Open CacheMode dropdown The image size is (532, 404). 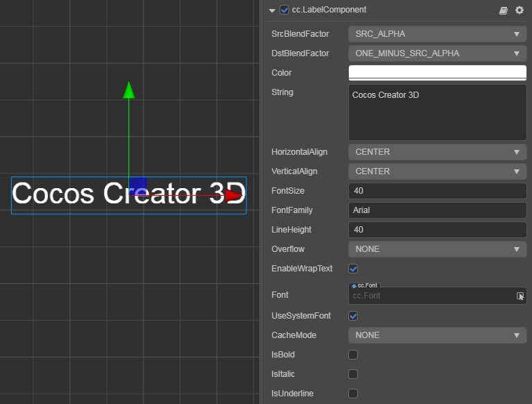pyautogui.click(x=438, y=335)
